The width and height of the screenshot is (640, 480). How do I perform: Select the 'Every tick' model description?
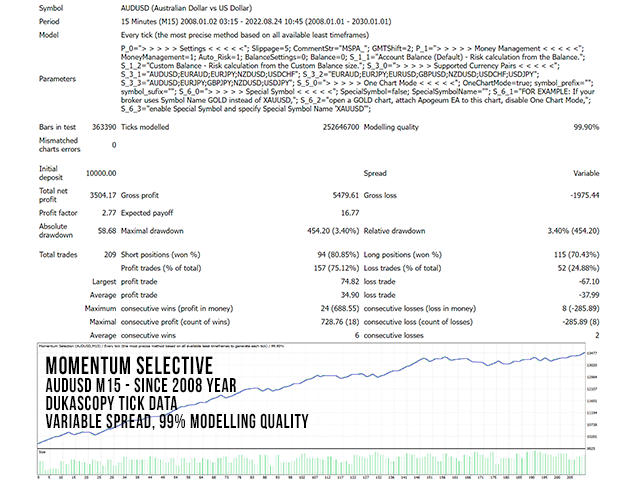(x=245, y=35)
